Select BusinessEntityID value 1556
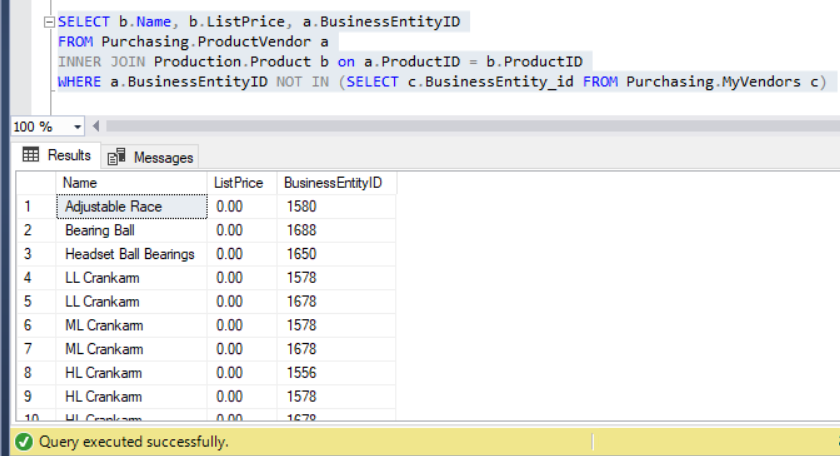This screenshot has height=456, width=840. [336, 373]
